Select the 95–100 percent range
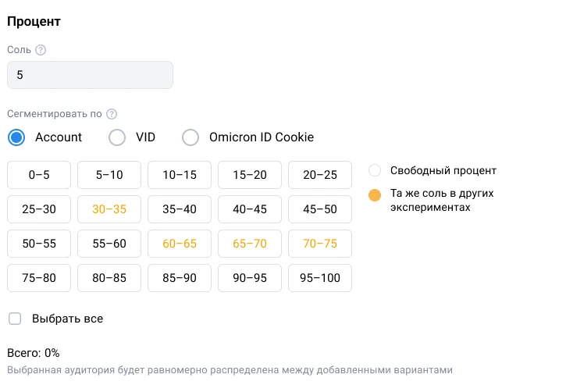566x392 pixels. click(320, 278)
